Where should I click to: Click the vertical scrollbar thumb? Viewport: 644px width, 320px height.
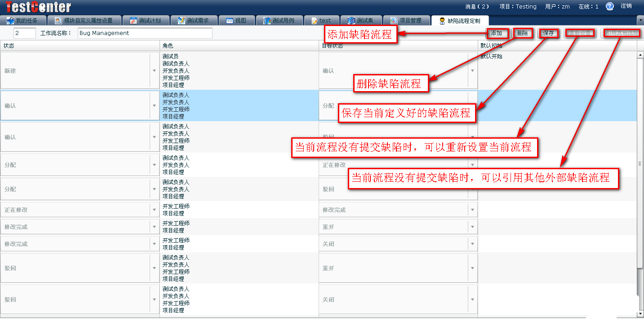640,163
